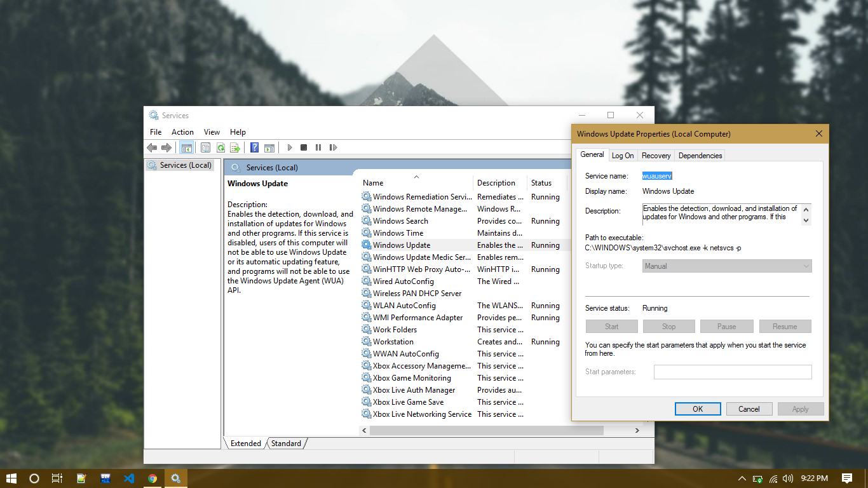Select Xbox Game Monitoring service

click(x=465, y=378)
